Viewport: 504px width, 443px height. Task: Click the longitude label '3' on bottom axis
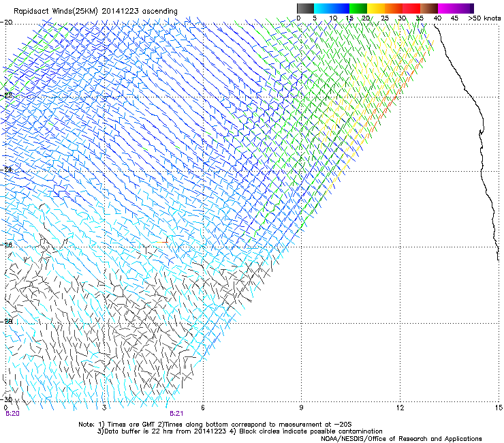tap(104, 408)
